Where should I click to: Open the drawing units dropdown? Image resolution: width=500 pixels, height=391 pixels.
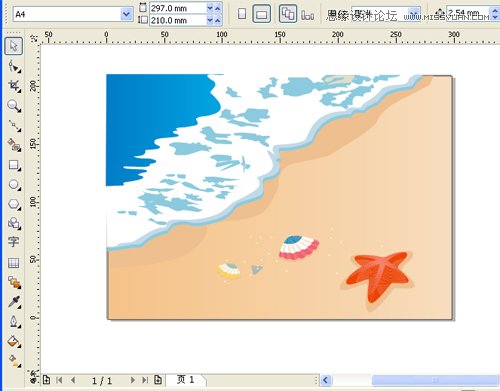[414, 14]
